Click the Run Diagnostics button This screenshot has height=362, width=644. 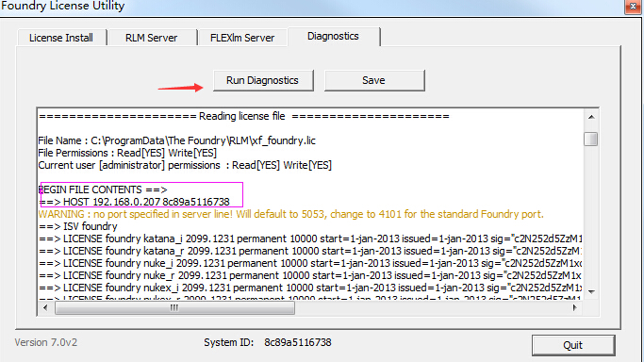pyautogui.click(x=263, y=80)
